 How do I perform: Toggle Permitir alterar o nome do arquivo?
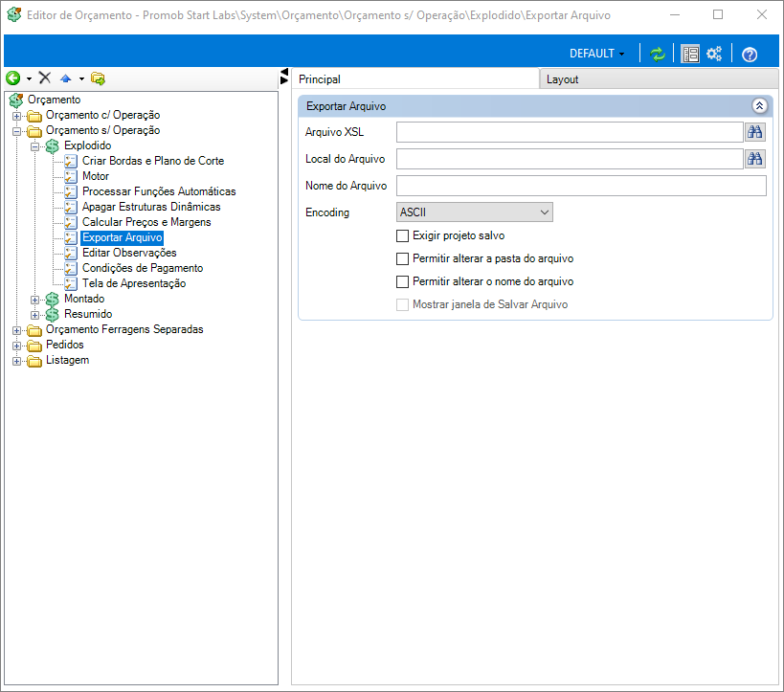point(402,281)
